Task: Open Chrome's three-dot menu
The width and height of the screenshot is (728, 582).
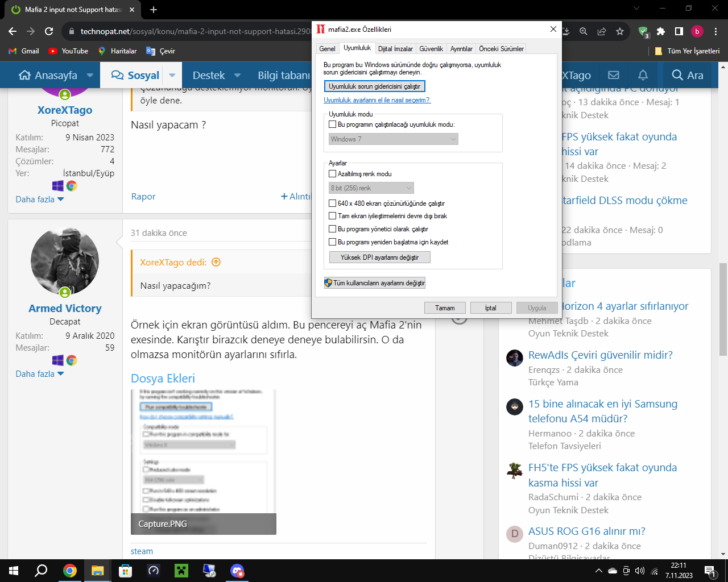Action: click(716, 31)
